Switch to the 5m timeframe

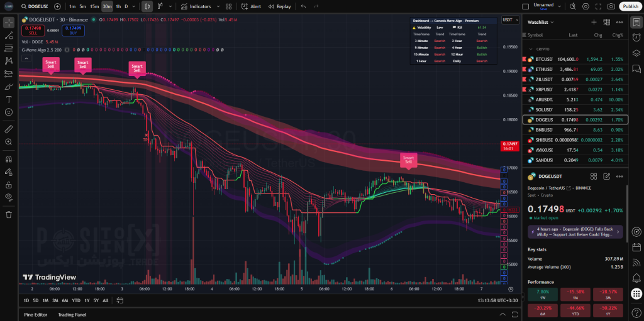point(82,6)
